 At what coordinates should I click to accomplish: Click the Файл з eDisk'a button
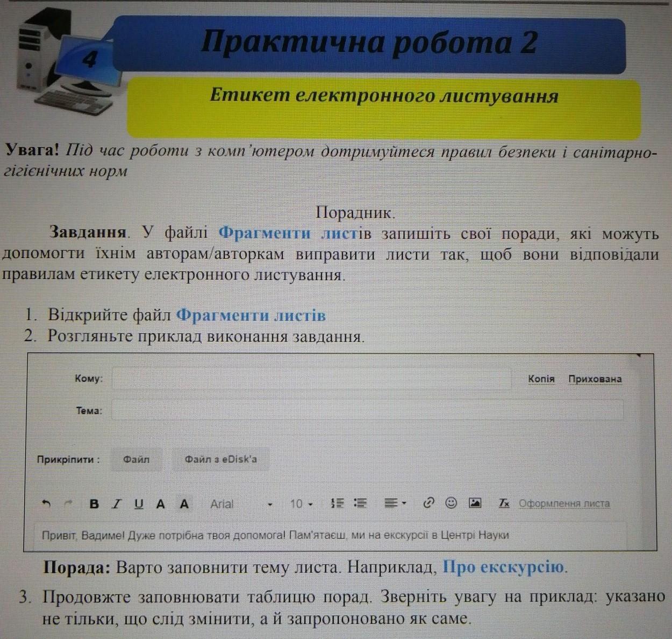pos(220,459)
